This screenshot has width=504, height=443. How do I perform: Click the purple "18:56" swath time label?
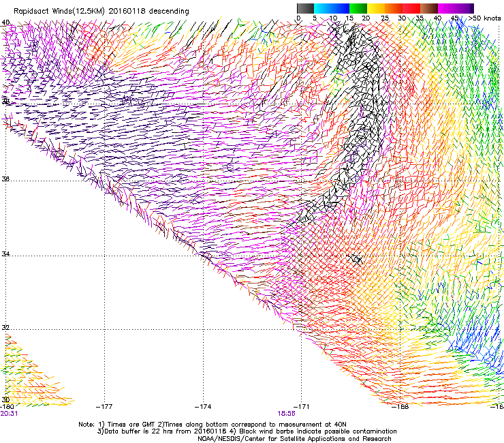click(x=287, y=414)
